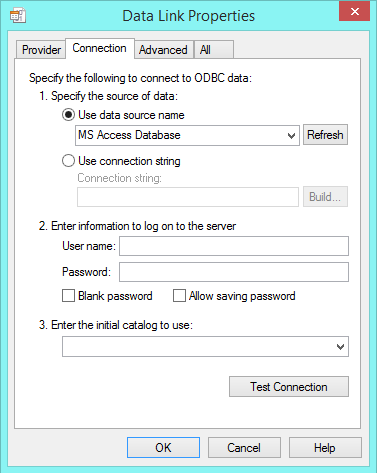The width and height of the screenshot is (377, 473).
Task: Confirm with the OK button
Action: click(163, 448)
